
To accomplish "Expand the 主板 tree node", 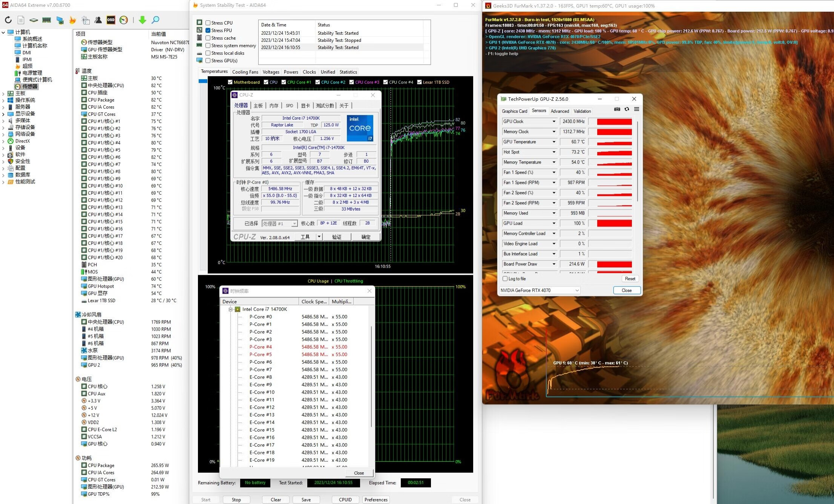I will (x=3, y=93).
